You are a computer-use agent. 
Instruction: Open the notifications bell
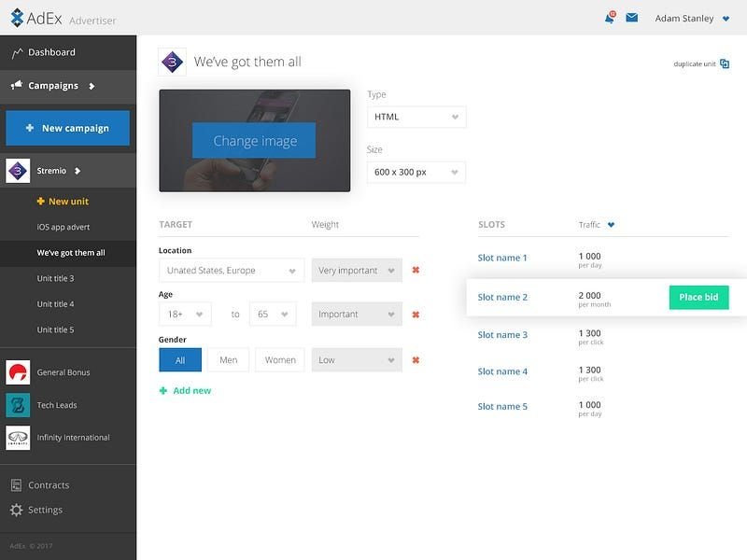[610, 18]
